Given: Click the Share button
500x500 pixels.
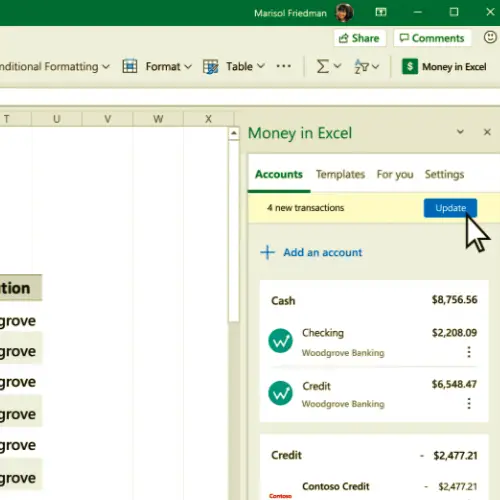Looking at the screenshot, I should (360, 38).
